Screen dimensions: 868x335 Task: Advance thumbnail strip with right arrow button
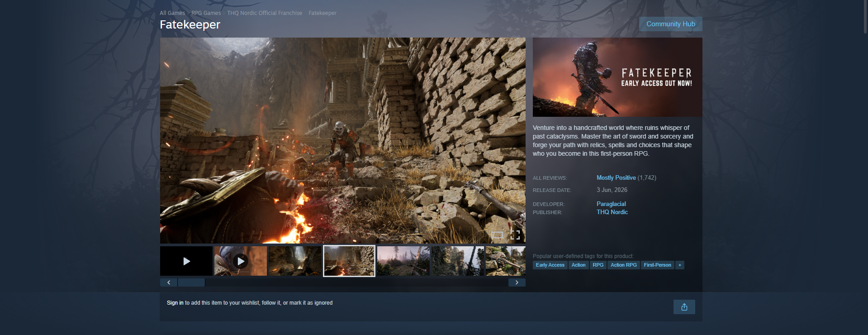click(517, 282)
